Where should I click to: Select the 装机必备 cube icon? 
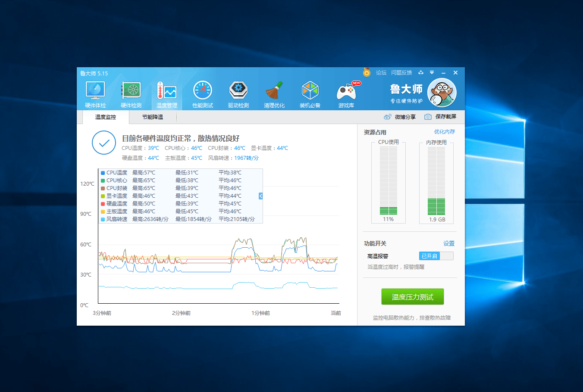(x=310, y=94)
